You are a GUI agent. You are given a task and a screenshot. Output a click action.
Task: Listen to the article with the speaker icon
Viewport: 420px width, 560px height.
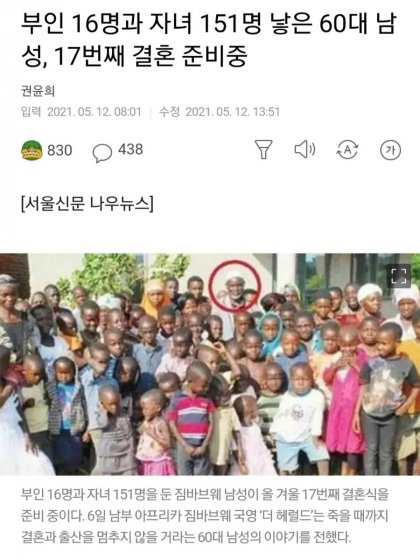305,149
